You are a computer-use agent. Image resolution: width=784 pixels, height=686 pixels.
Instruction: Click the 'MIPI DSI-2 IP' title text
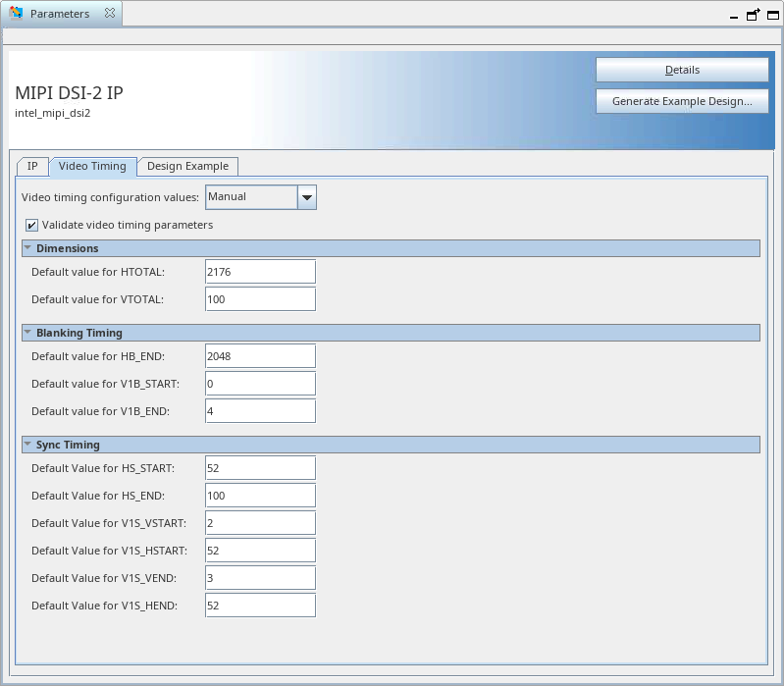tap(69, 93)
